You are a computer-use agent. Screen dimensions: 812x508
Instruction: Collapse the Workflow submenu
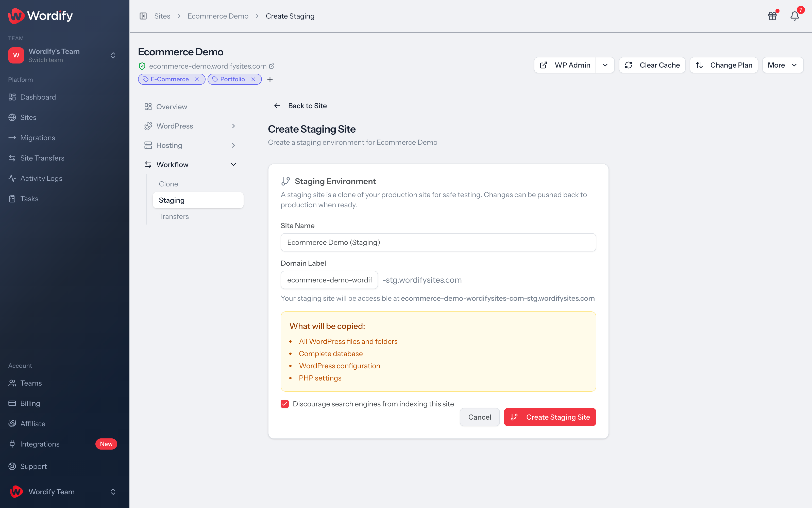[233, 165]
